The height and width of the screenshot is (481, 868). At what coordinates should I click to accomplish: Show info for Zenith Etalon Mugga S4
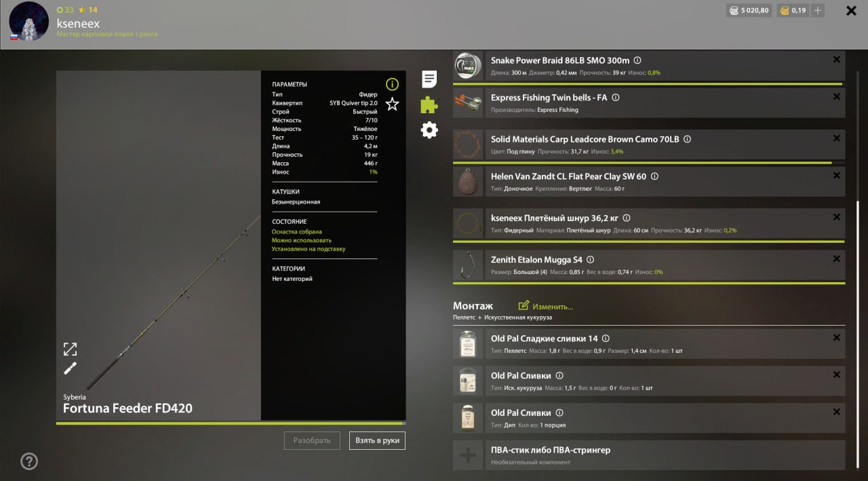pos(590,260)
